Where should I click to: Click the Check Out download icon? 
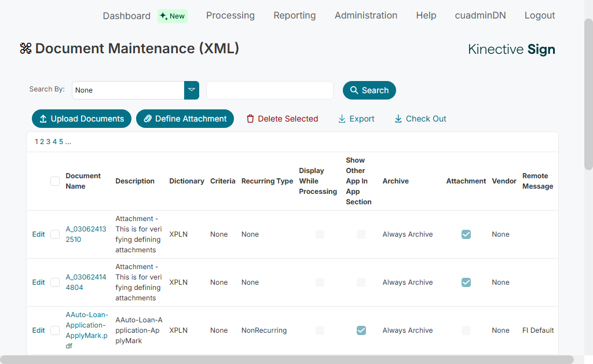tap(398, 119)
